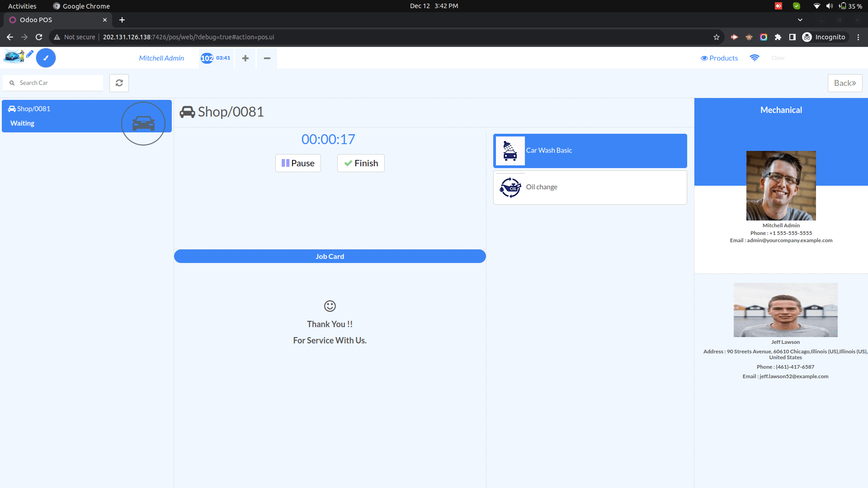Viewport: 868px width, 488px height.
Task: Pause the running job timer
Action: 298,163
